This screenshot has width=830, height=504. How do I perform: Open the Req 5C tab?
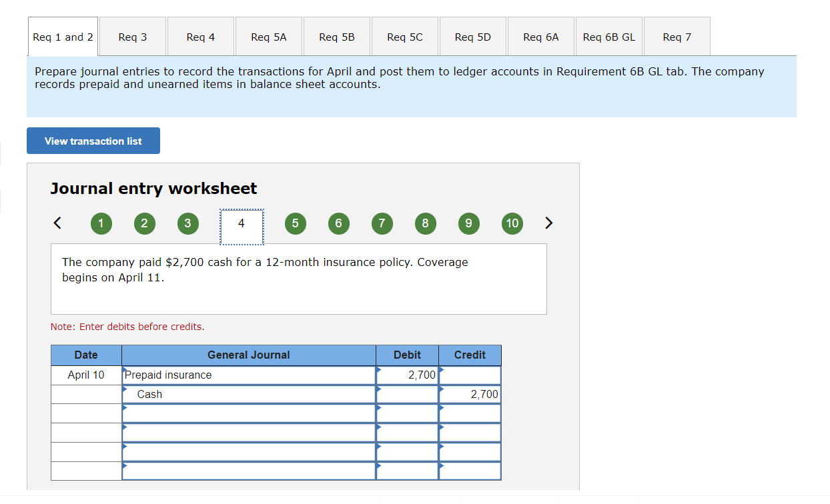(x=404, y=36)
